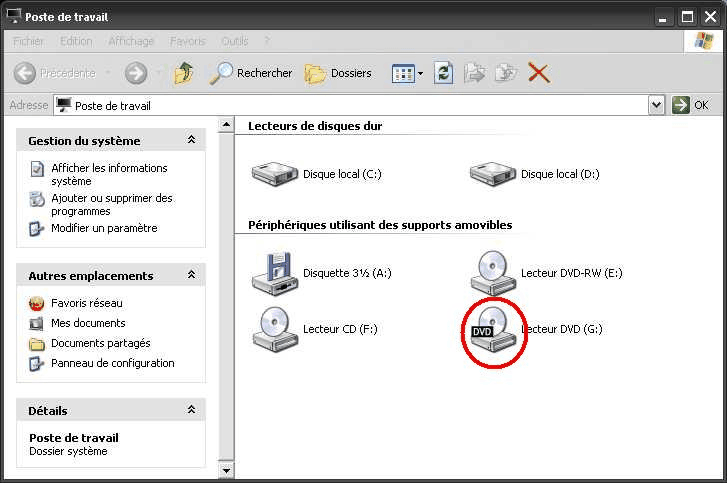Click the Lecteur DVD-RW (E:) label
The width and height of the screenshot is (727, 483).
click(572, 273)
